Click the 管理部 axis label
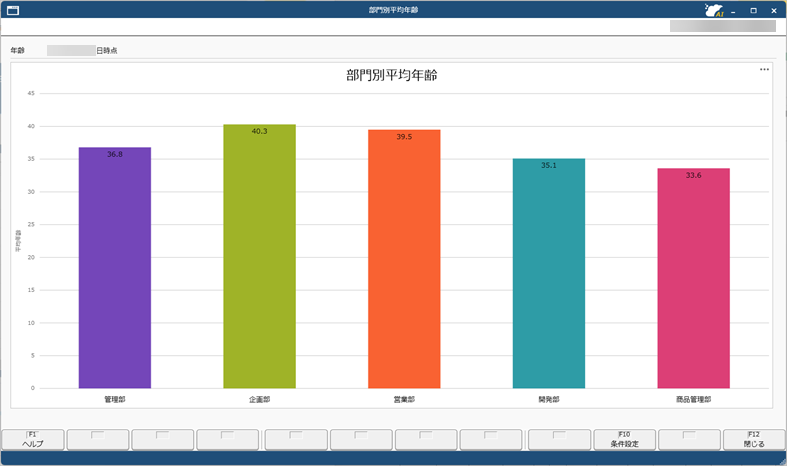Image resolution: width=788 pixels, height=466 pixels. [115, 400]
